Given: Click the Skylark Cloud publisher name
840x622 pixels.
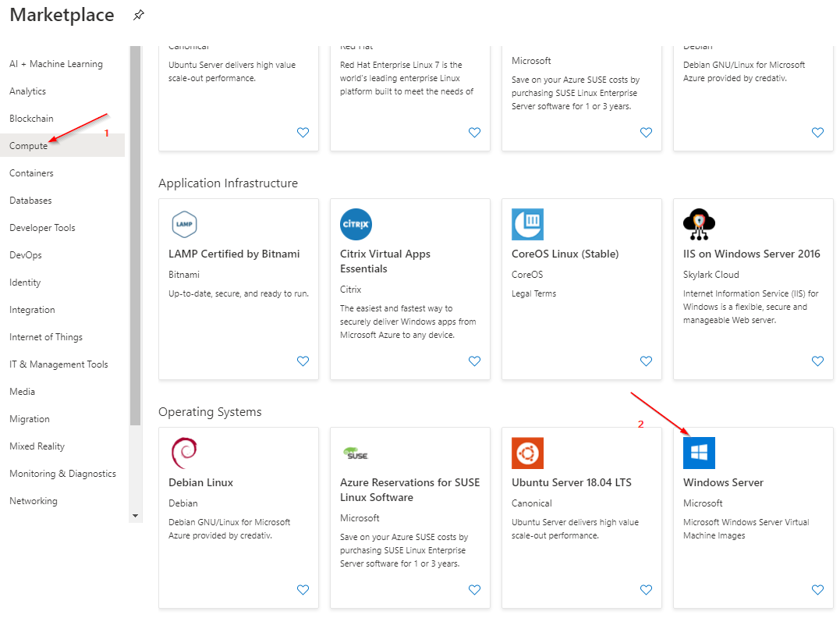Looking at the screenshot, I should pyautogui.click(x=711, y=275).
